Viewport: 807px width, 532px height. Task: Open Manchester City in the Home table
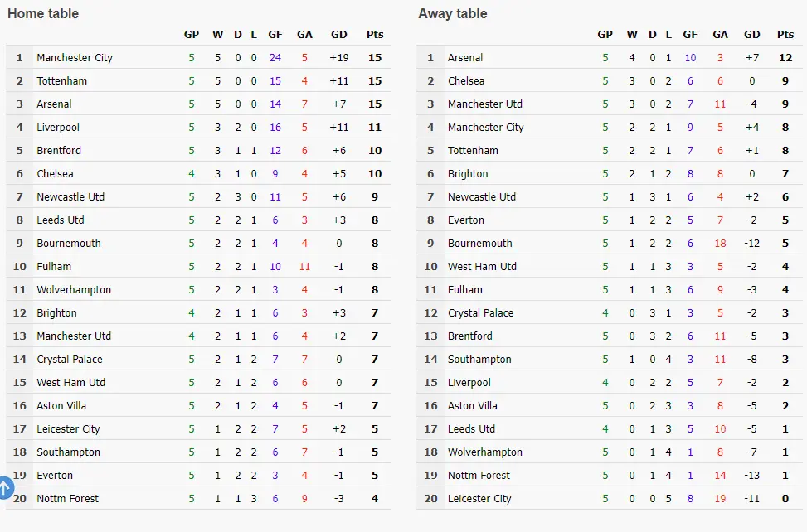(x=75, y=58)
